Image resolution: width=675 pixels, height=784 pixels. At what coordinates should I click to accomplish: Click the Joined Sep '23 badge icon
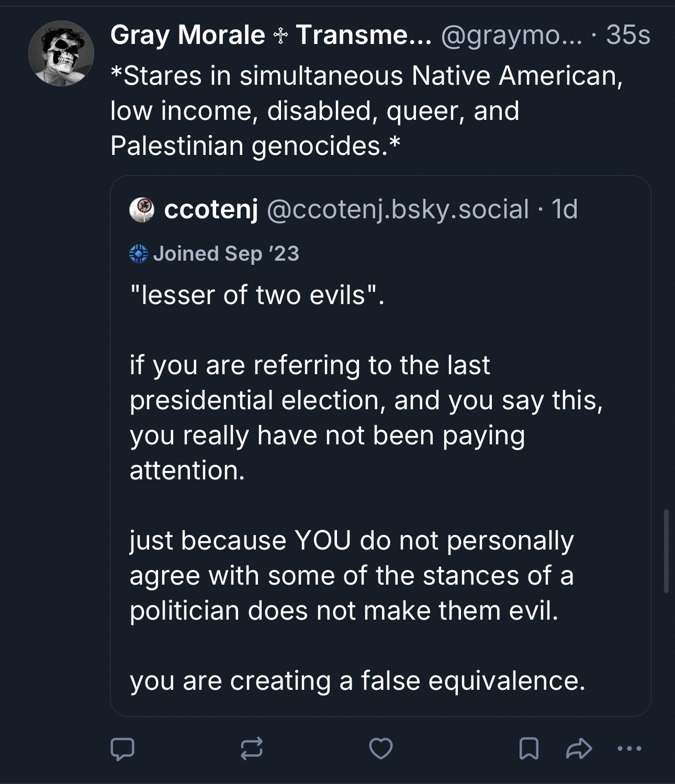pos(138,254)
